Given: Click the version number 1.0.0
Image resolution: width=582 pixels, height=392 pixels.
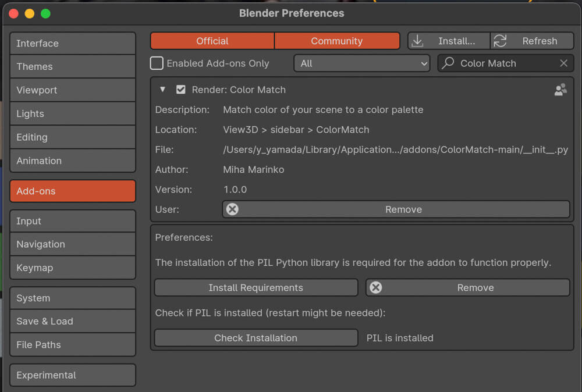Looking at the screenshot, I should click(x=235, y=190).
